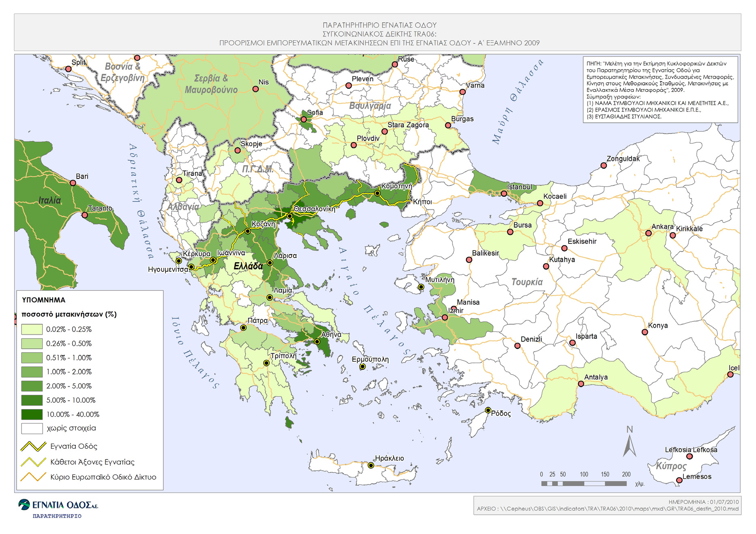The width and height of the screenshot is (756, 534).
Task: Click the Τρίπολη city marker
Action: pyautogui.click(x=266, y=363)
